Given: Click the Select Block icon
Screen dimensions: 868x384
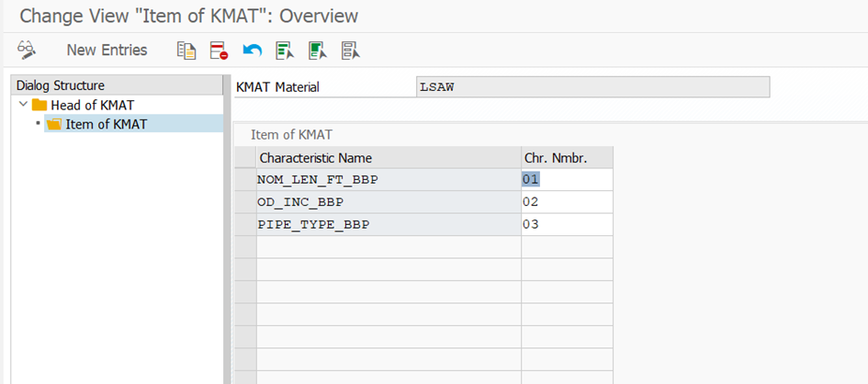Looking at the screenshot, I should coord(317,50).
